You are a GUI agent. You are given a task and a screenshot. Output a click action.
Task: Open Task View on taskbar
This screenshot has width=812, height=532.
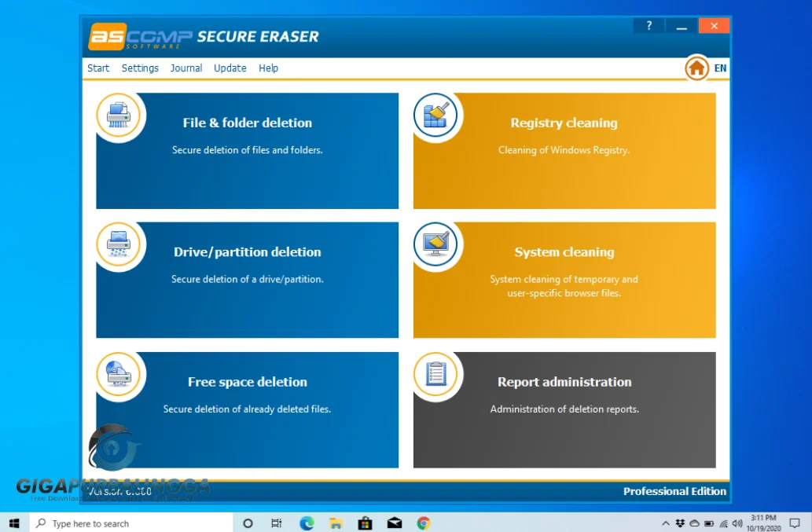point(277,523)
